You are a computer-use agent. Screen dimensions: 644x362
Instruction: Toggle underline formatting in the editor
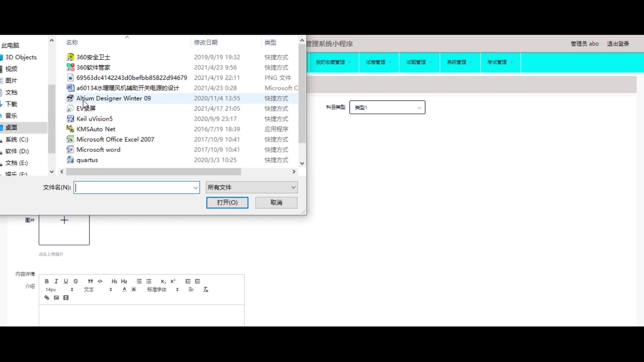(x=66, y=281)
